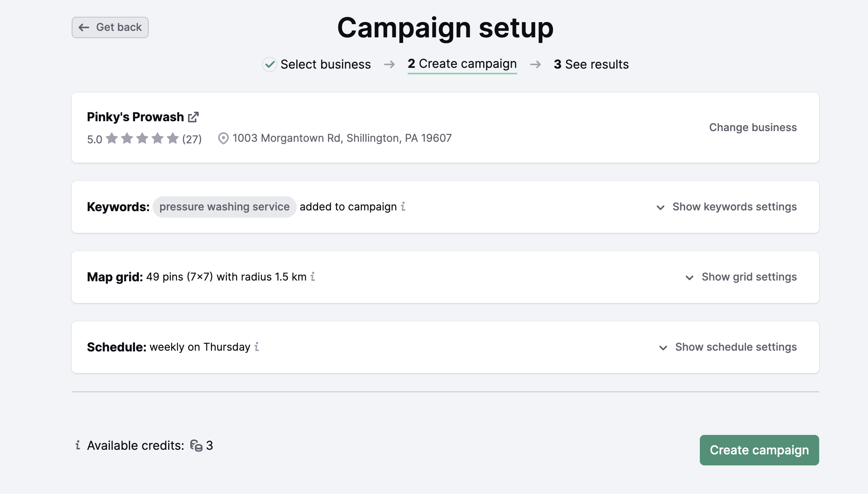
Task: Click Change business
Action: [752, 127]
